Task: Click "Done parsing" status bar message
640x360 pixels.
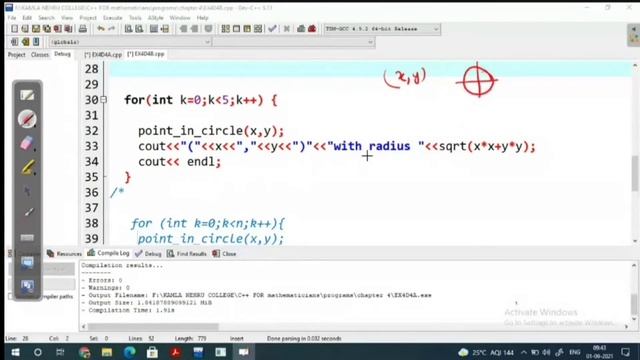Action: pos(304,338)
